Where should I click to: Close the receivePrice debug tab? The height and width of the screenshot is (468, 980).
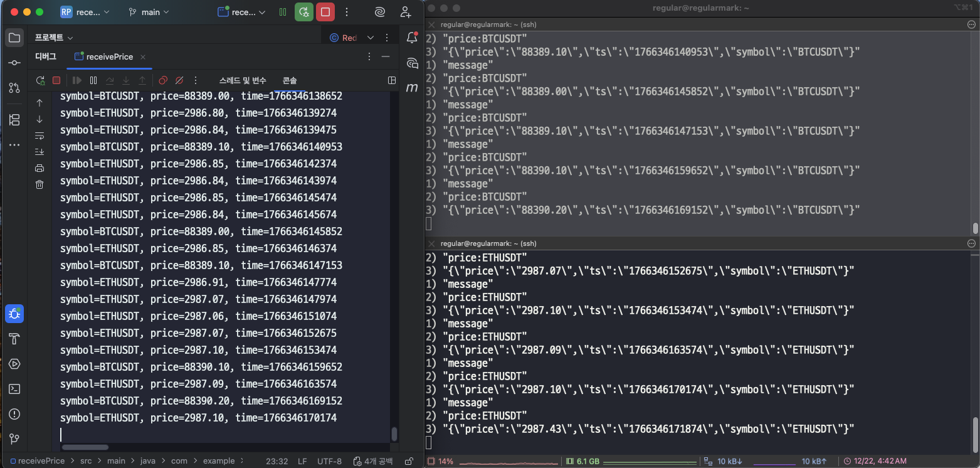pos(143,56)
